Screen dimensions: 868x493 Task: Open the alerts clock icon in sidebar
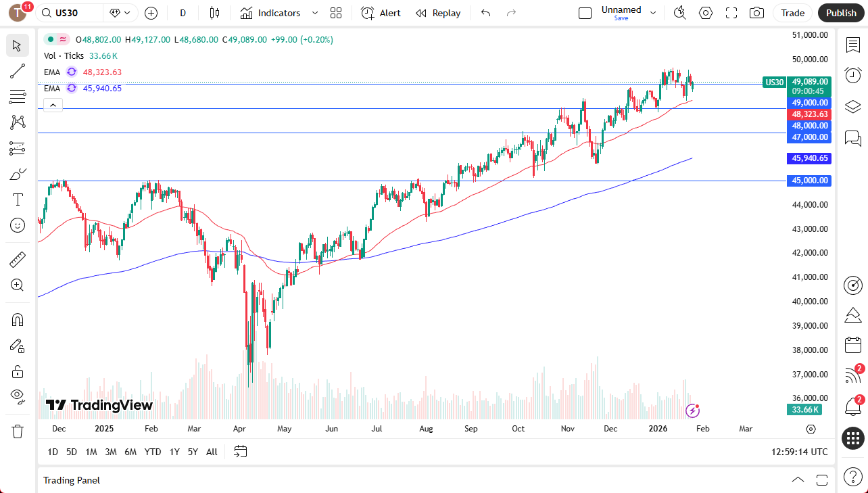[x=853, y=75]
